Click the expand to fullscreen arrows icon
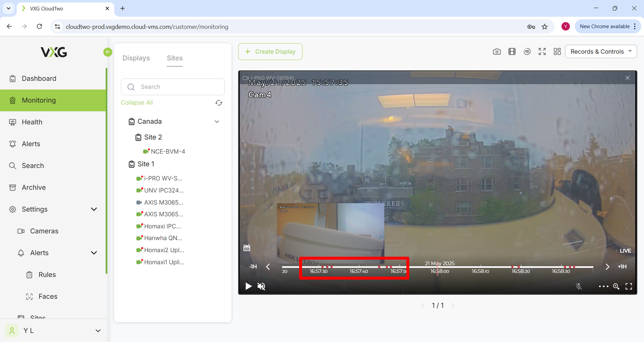The width and height of the screenshot is (644, 342). pyautogui.click(x=542, y=51)
